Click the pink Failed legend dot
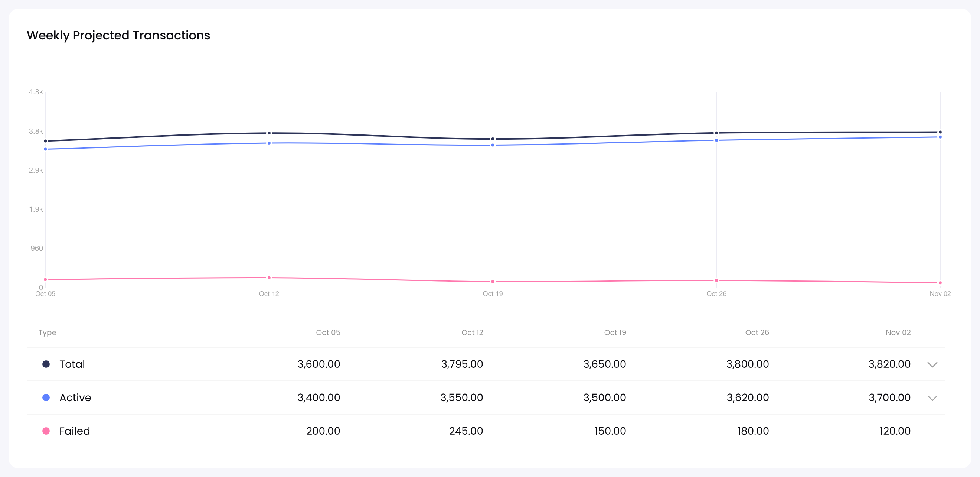 coord(46,431)
